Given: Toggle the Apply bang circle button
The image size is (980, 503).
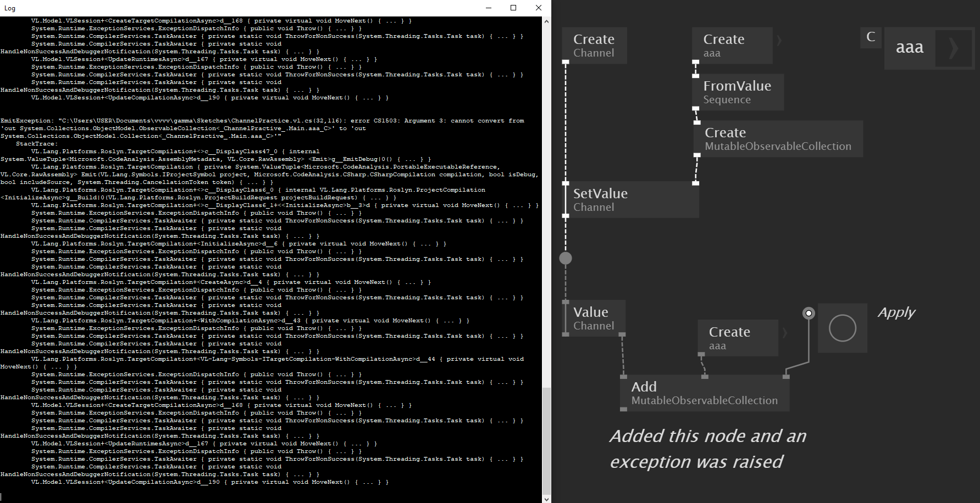Looking at the screenshot, I should coord(843,328).
